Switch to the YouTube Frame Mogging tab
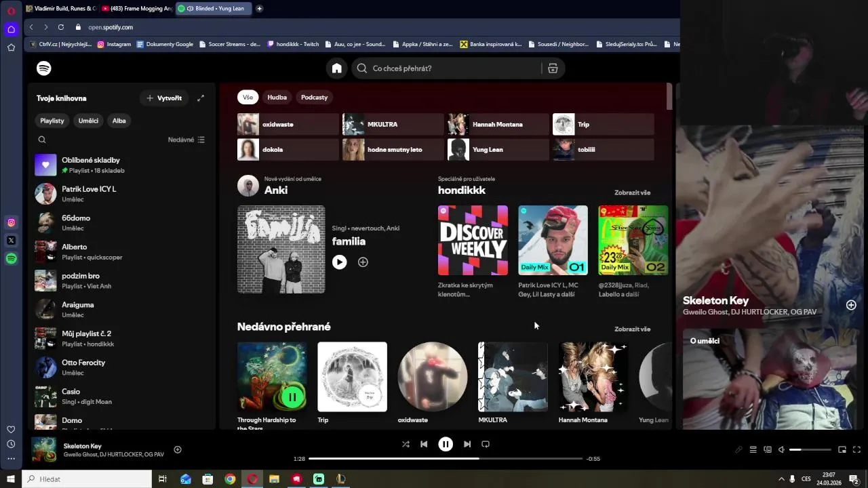The width and height of the screenshot is (868, 488). 136,9
